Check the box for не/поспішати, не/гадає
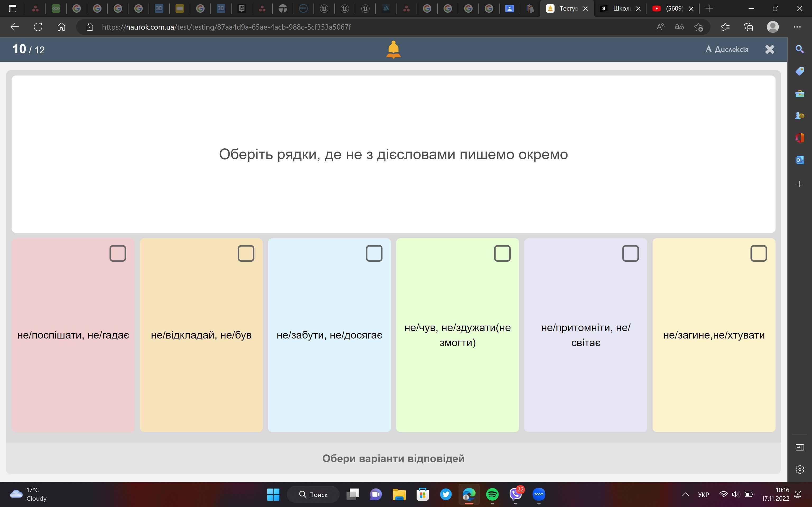The image size is (812, 507). [x=117, y=253]
